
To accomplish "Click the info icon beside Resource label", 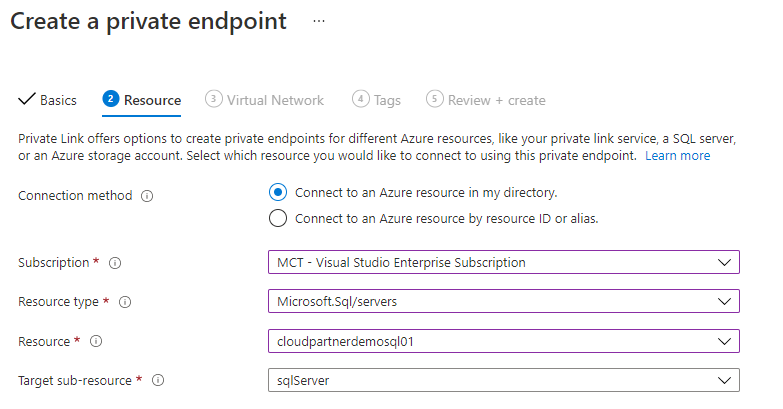I will click(96, 341).
